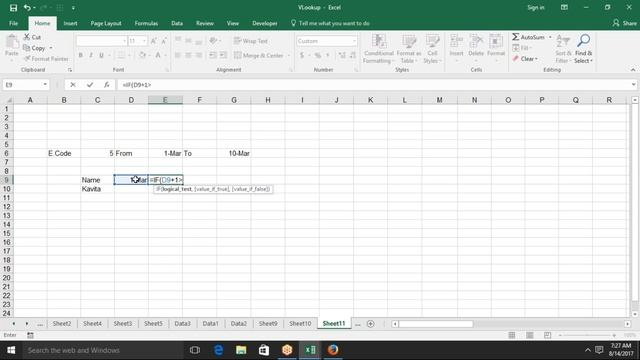Toggle Underline formatting

[101, 55]
